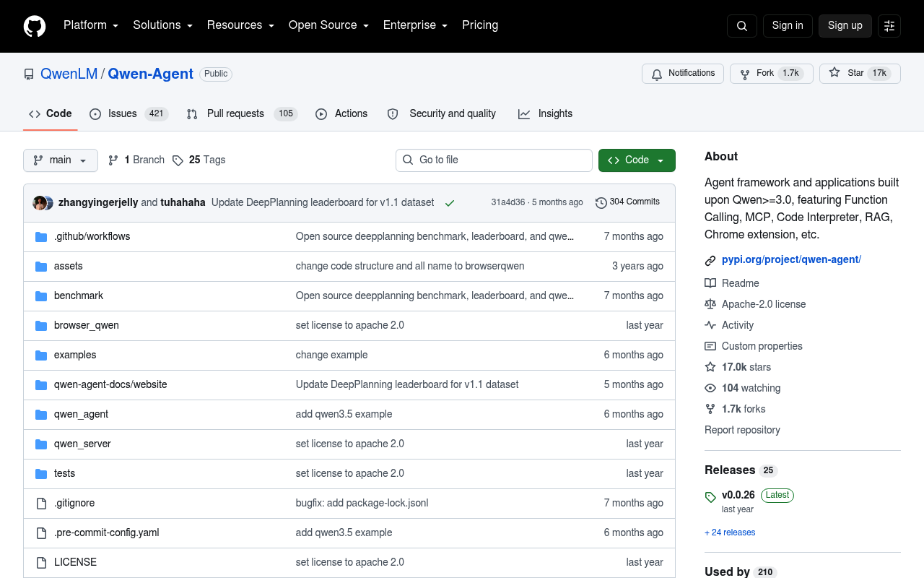Viewport: 924px width, 578px height.
Task: Fork the Qwen-Agent repository
Action: 772,74
